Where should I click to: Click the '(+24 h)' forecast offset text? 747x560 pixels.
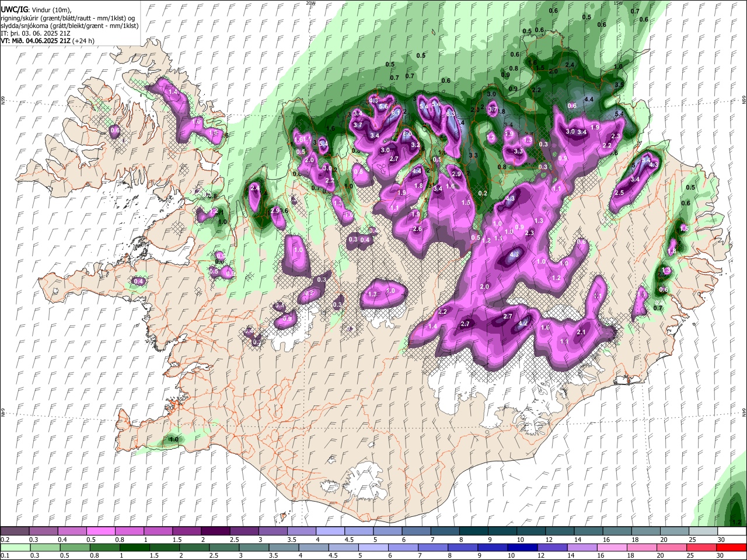click(83, 41)
